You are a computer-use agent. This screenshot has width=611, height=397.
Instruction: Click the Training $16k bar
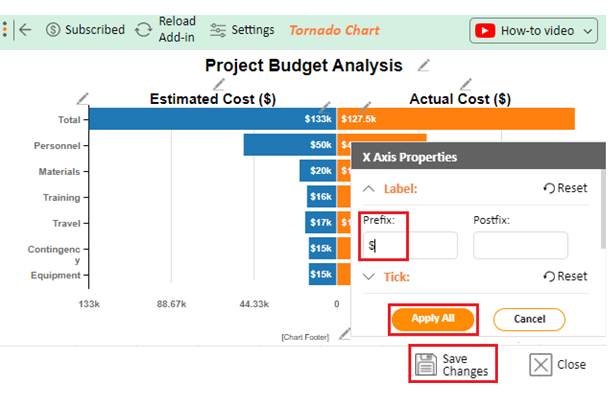[x=321, y=196]
